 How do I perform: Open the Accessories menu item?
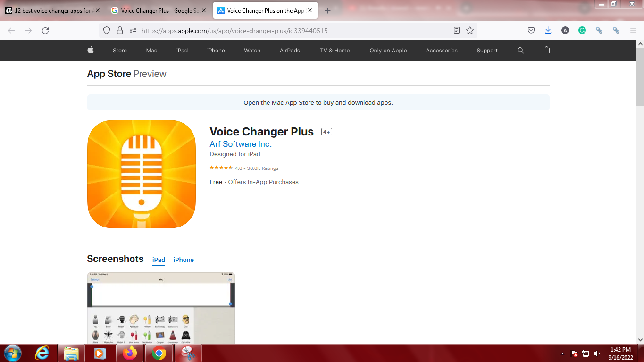(442, 51)
